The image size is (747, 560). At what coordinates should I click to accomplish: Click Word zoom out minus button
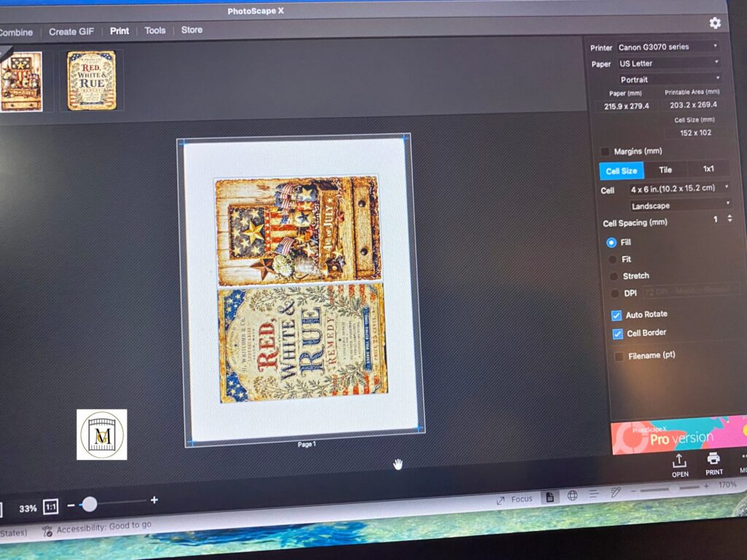pyautogui.click(x=633, y=491)
